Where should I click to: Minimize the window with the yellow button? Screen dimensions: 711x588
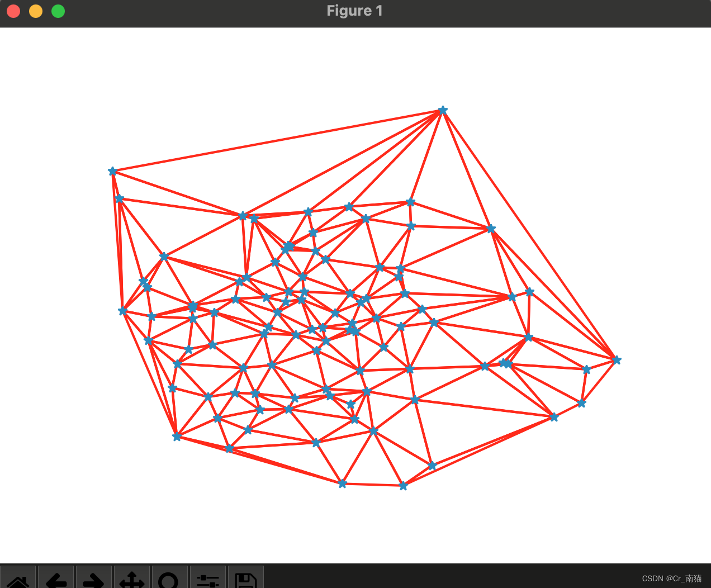36,11
